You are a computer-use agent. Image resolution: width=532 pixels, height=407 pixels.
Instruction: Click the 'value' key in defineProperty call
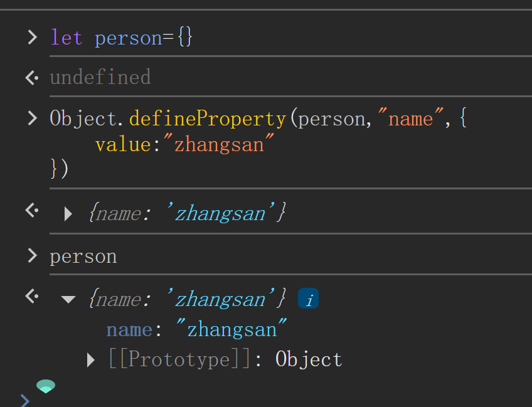[123, 145]
